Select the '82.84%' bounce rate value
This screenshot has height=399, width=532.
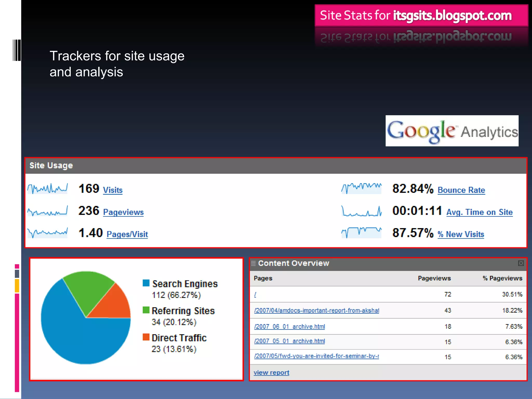point(413,189)
